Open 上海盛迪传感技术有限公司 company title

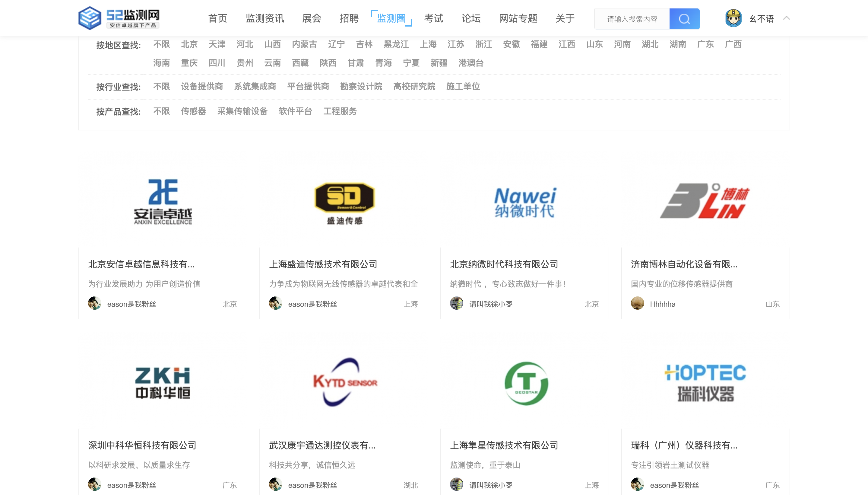323,264
